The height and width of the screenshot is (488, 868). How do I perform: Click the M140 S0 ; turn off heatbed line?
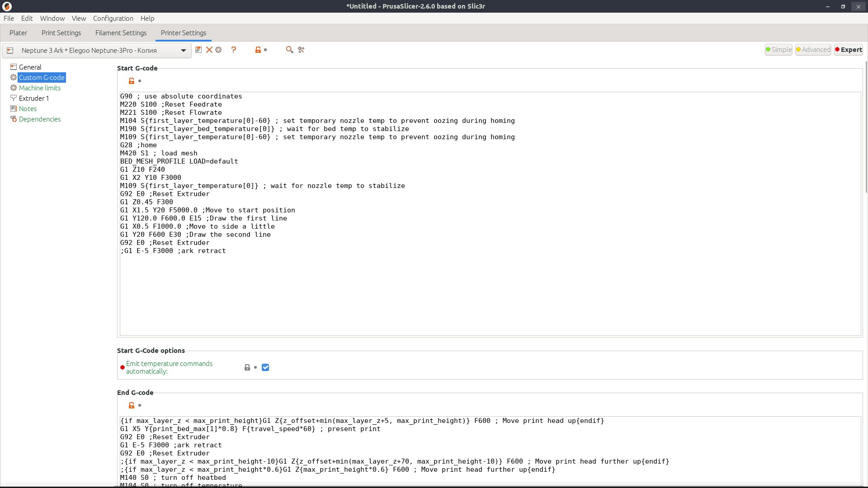click(173, 478)
